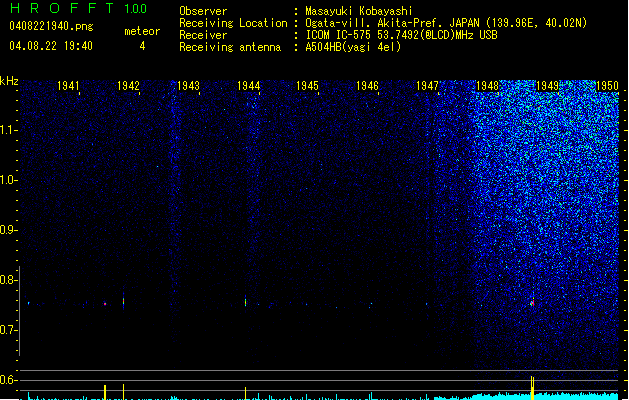Click the 'meteor' label
Screen dimensions: 629x400
pos(142,31)
